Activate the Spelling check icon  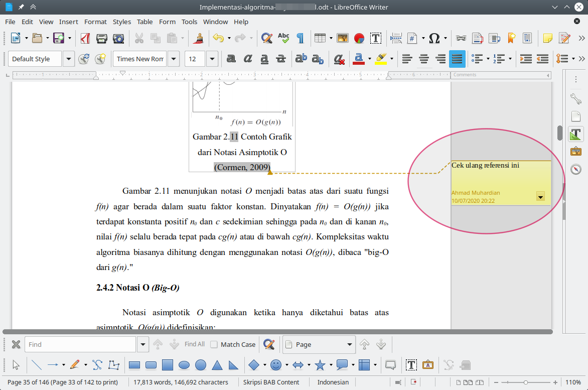(x=283, y=38)
